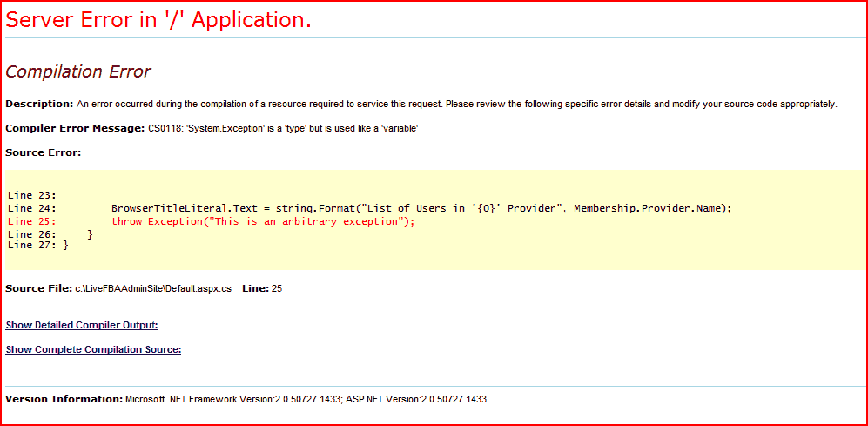Screen dimensions: 868x426
Task: Click the Compiler Error Message label
Action: point(75,128)
